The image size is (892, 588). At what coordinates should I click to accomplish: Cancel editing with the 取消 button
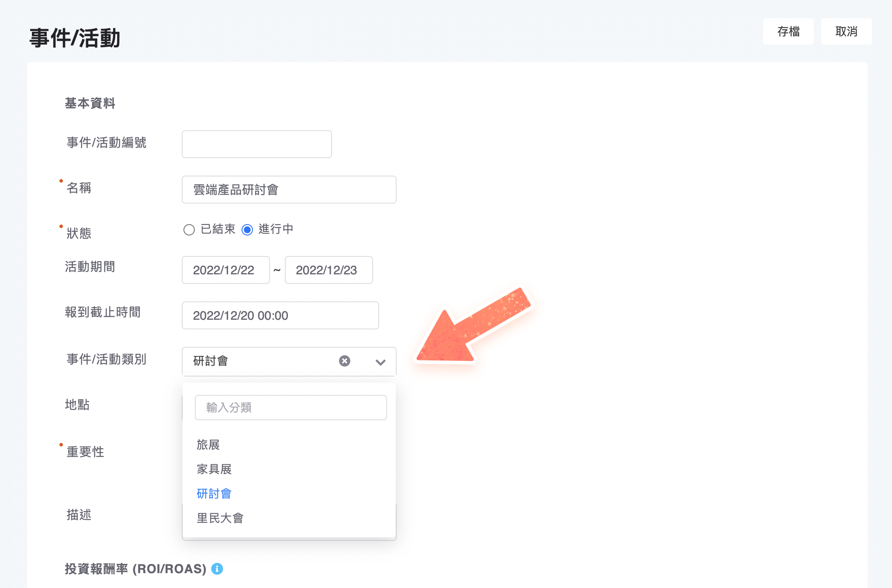pos(846,31)
